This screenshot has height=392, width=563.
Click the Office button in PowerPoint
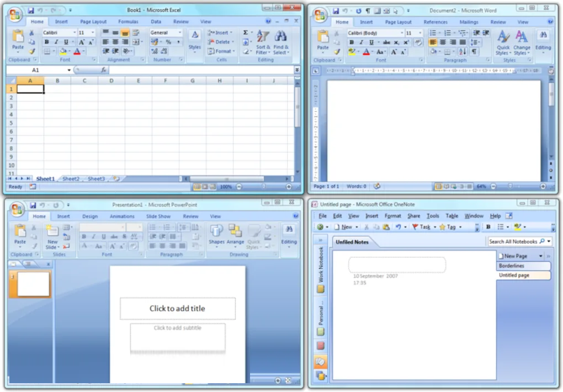point(17,209)
